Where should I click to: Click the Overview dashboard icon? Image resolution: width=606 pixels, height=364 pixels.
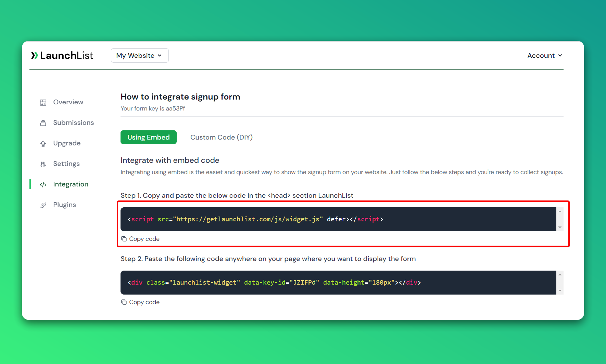click(43, 102)
